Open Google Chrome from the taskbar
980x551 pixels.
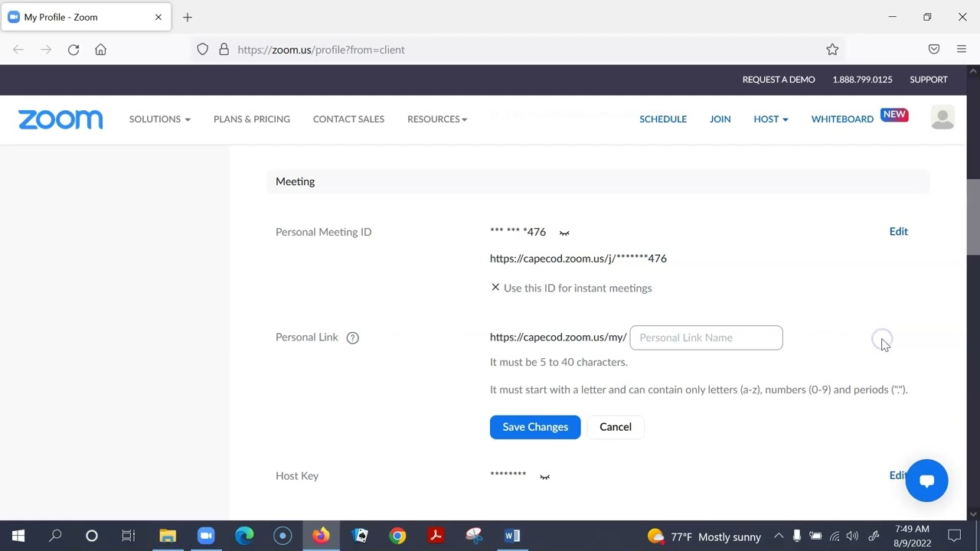397,536
